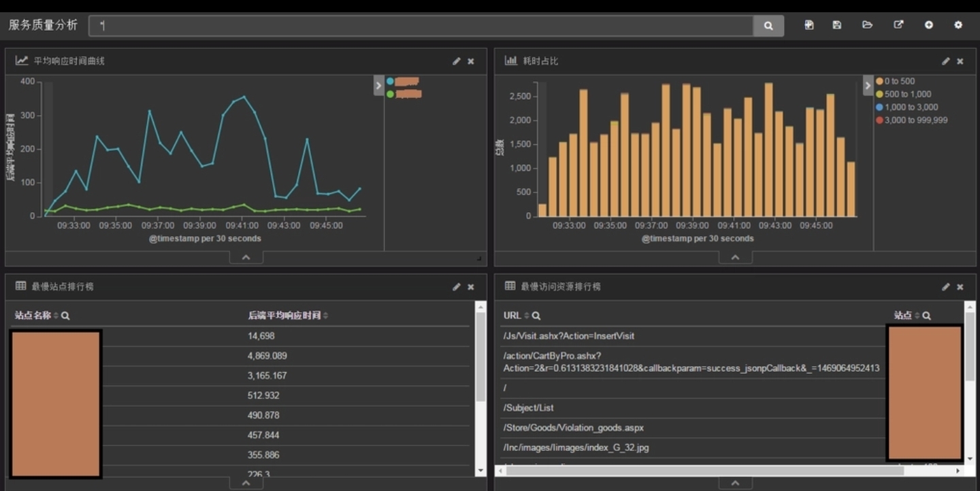The width and height of the screenshot is (980, 491).
Task: Toggle spy panel under 最慢访问资源排行榜 table
Action: click(736, 484)
